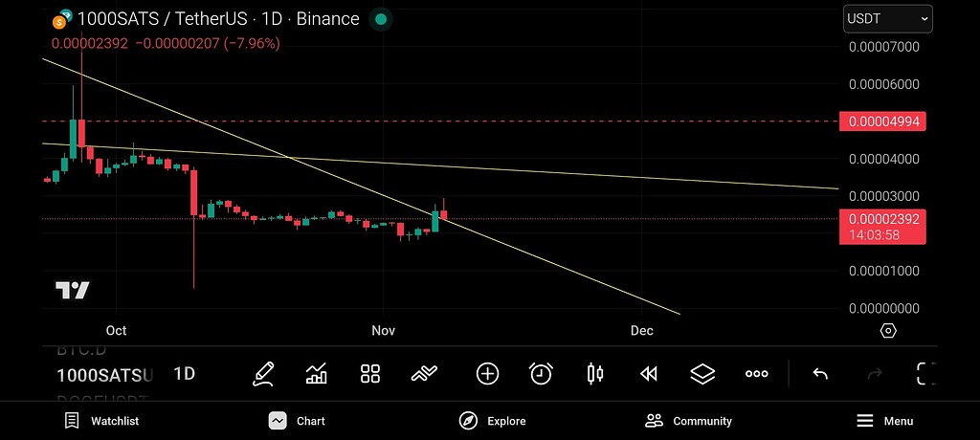Switch to the Watchlist tab
The image size is (980, 440).
tap(101, 421)
